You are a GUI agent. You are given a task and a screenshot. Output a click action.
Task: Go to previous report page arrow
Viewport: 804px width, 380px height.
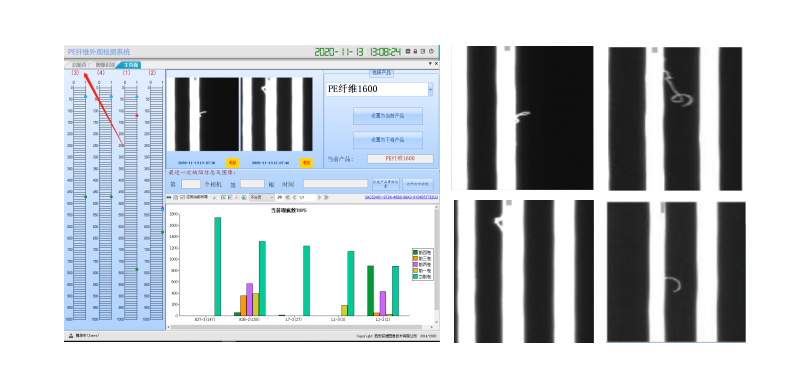294,197
